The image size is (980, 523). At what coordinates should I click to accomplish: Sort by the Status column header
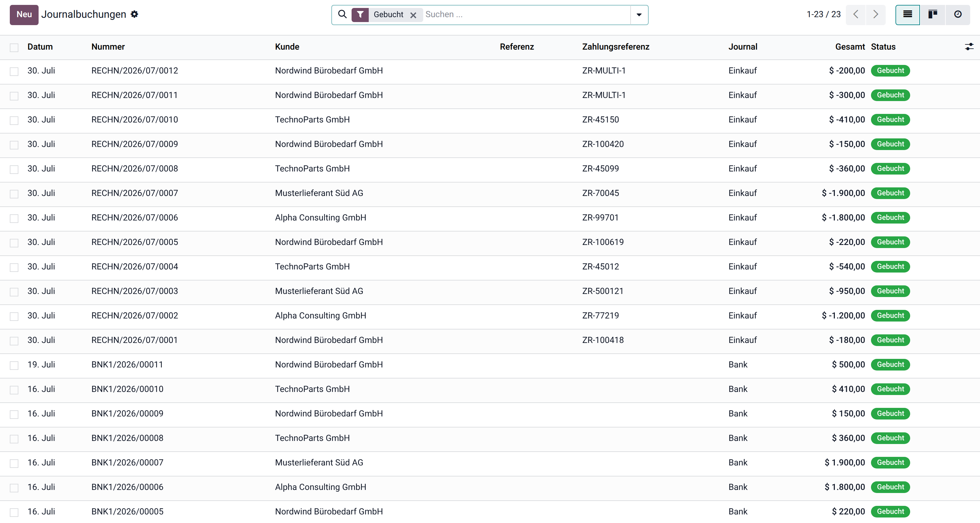click(x=883, y=47)
